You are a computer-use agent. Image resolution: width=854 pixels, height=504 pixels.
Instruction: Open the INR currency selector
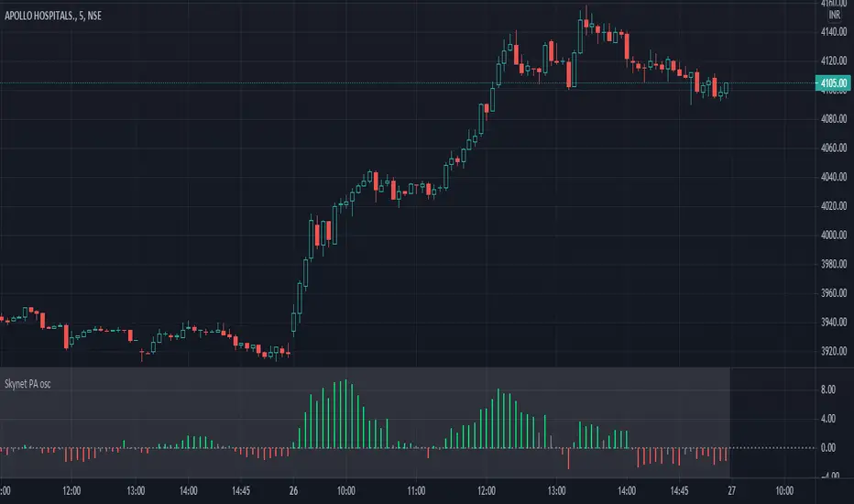pyautogui.click(x=834, y=16)
